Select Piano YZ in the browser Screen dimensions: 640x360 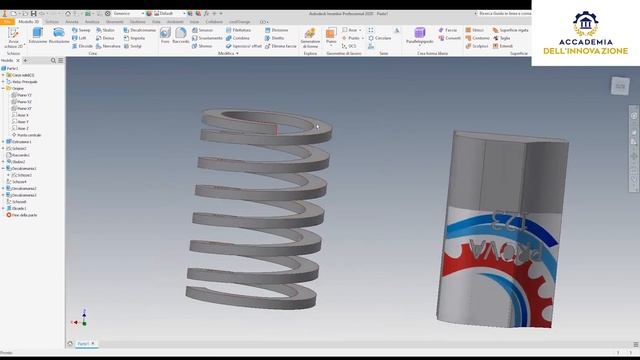pos(22,95)
